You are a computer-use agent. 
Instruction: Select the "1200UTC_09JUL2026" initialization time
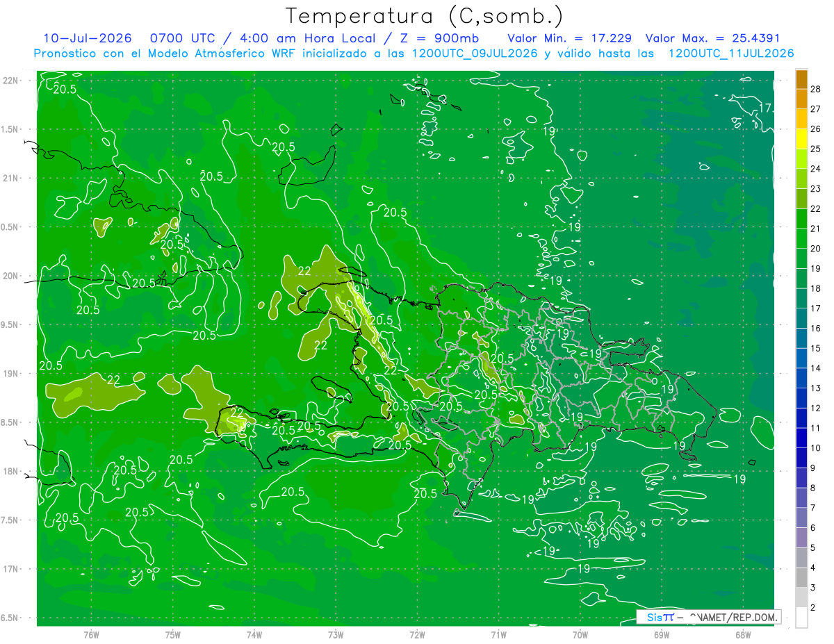pyautogui.click(x=475, y=53)
